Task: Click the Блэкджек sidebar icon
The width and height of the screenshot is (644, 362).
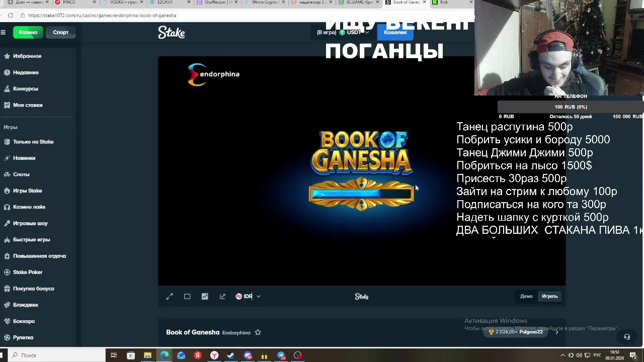Action: (x=7, y=305)
